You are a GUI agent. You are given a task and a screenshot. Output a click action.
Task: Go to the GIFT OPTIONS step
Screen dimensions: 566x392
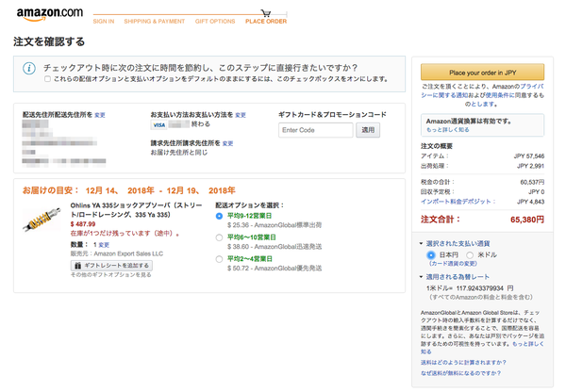[x=215, y=22]
